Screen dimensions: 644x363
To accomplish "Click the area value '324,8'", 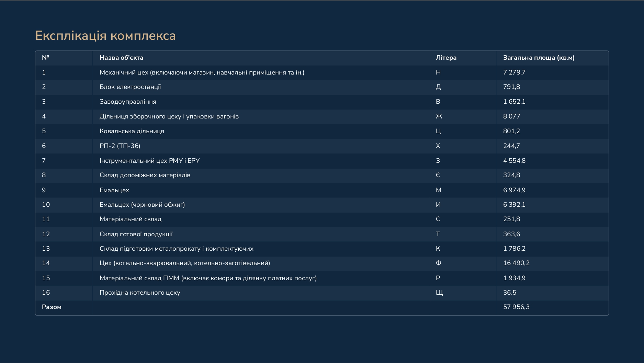I will tap(511, 175).
